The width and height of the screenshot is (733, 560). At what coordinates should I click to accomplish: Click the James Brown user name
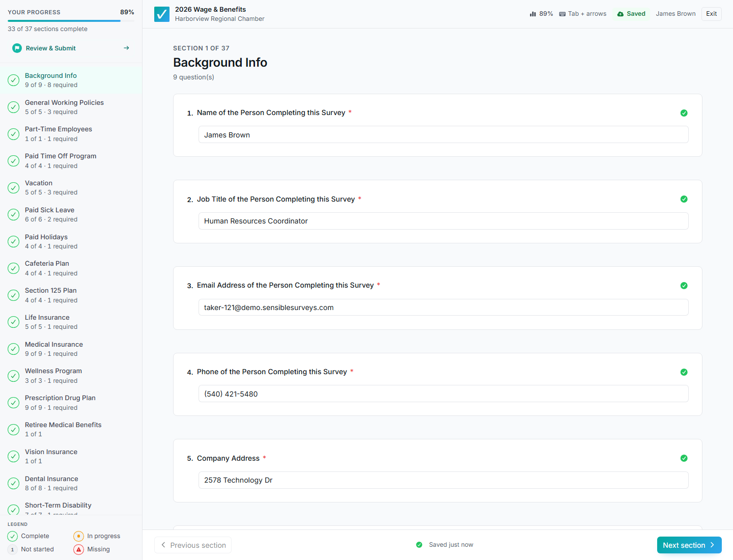675,14
